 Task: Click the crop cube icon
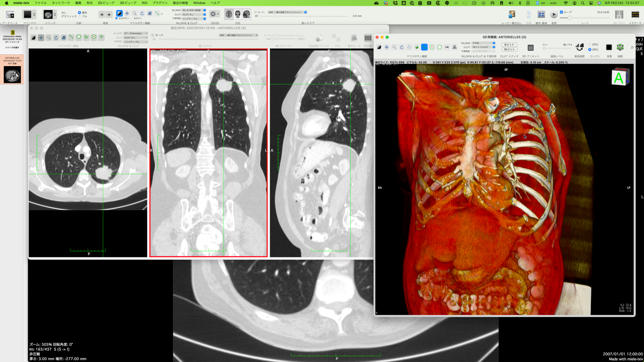pyautogui.click(x=620, y=47)
